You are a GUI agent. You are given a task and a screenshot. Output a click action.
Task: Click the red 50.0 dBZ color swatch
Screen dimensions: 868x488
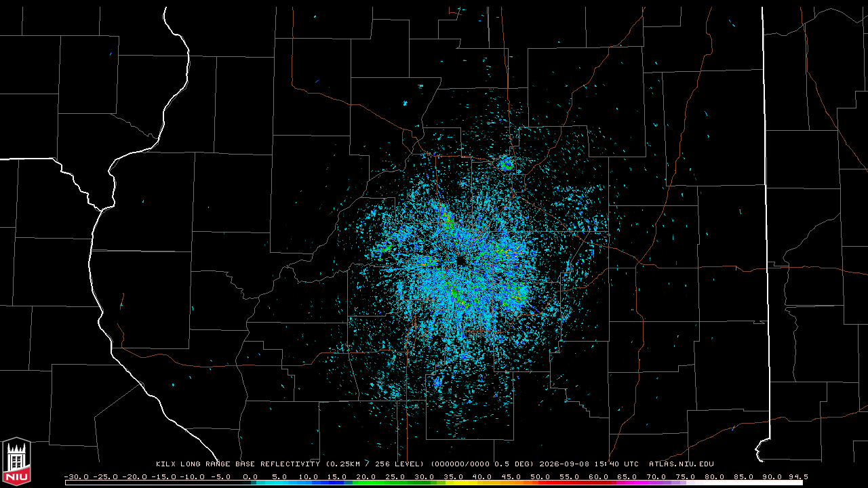tap(540, 483)
